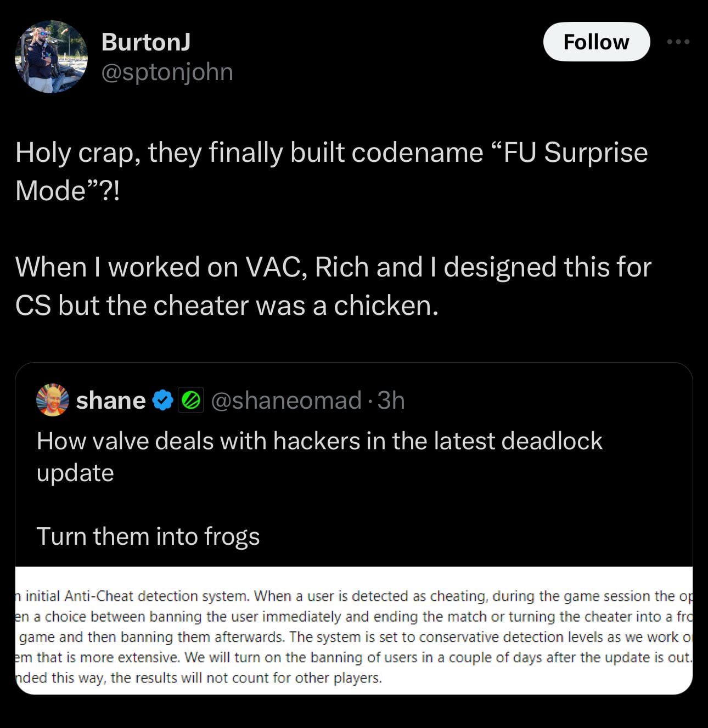708x728 pixels.
Task: Follow BurtonJ by clicking Follow
Action: [597, 41]
